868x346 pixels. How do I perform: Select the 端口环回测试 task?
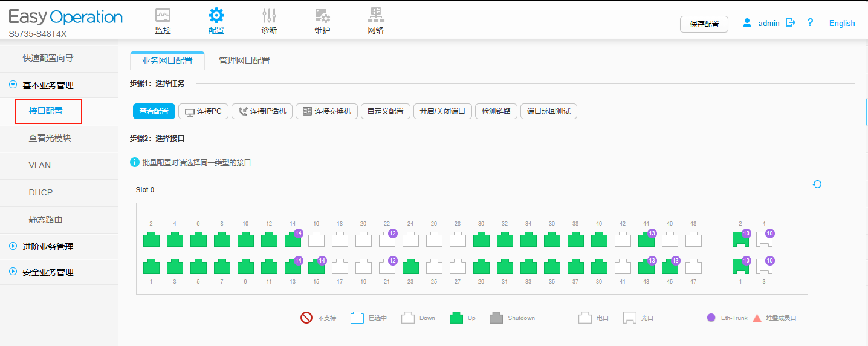pos(549,111)
